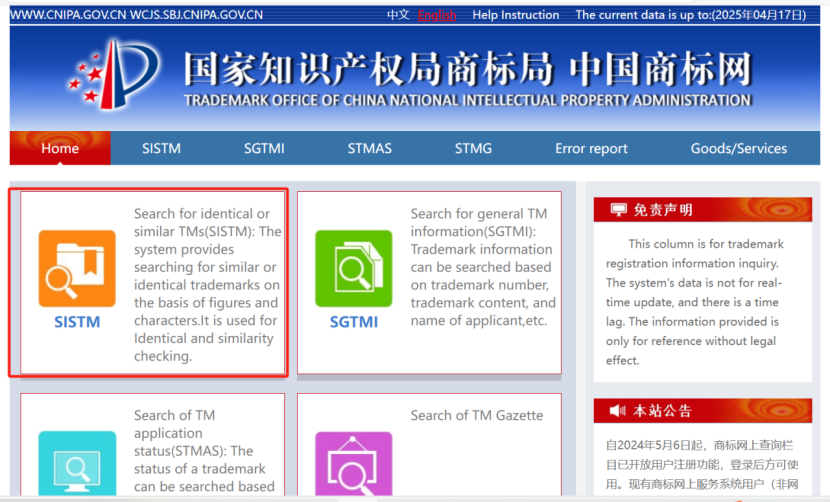Open the SISTM navigation tab

pos(161,148)
